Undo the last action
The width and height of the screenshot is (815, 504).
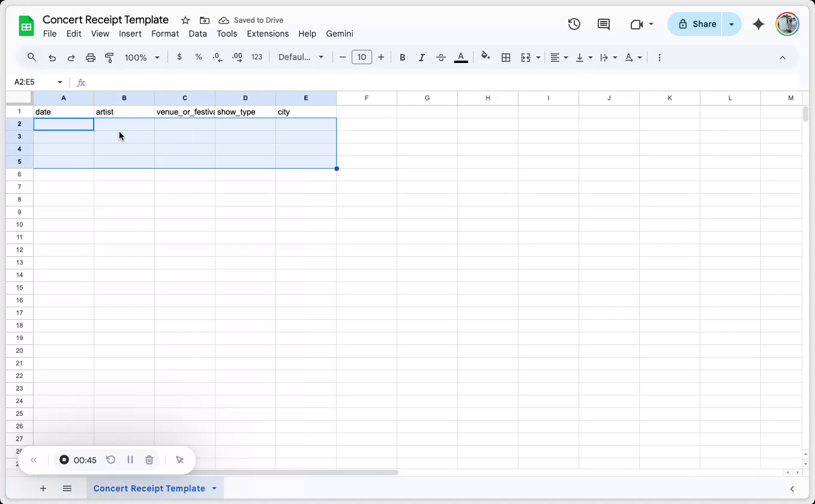(52, 58)
